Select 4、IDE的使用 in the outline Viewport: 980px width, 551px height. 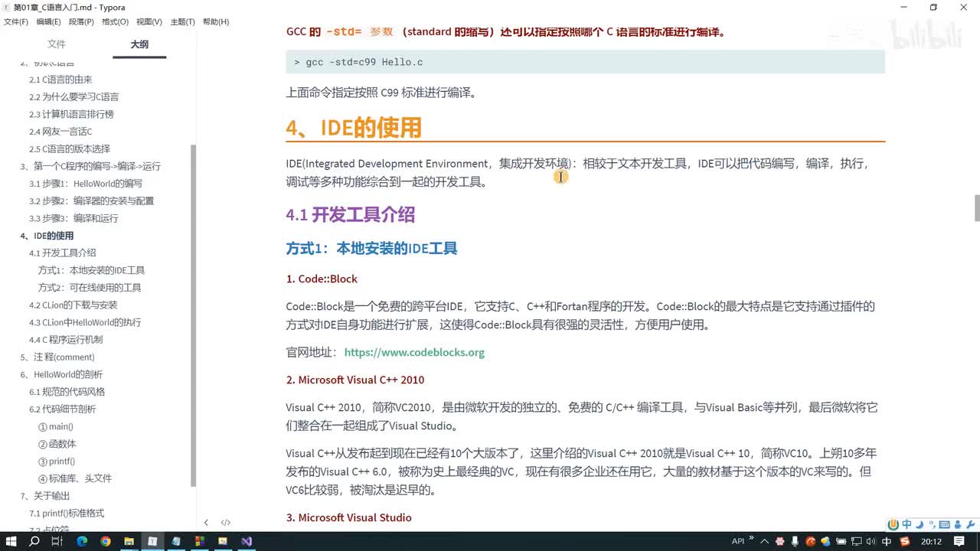tap(47, 236)
